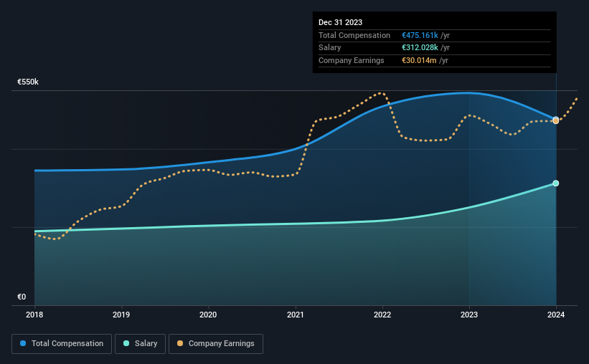Click the €550k y-axis label
This screenshot has width=589, height=364.
tap(28, 82)
